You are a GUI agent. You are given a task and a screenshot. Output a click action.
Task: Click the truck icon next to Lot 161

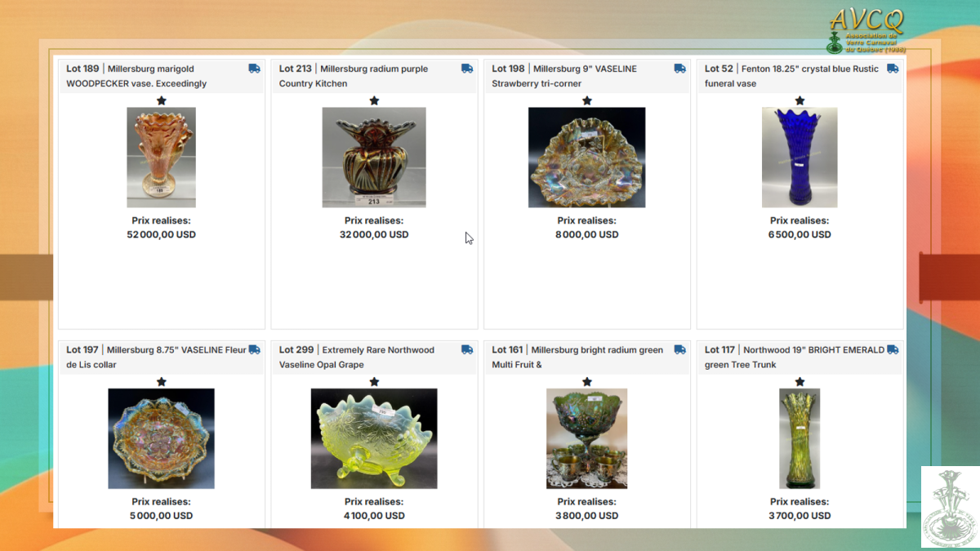tap(679, 349)
